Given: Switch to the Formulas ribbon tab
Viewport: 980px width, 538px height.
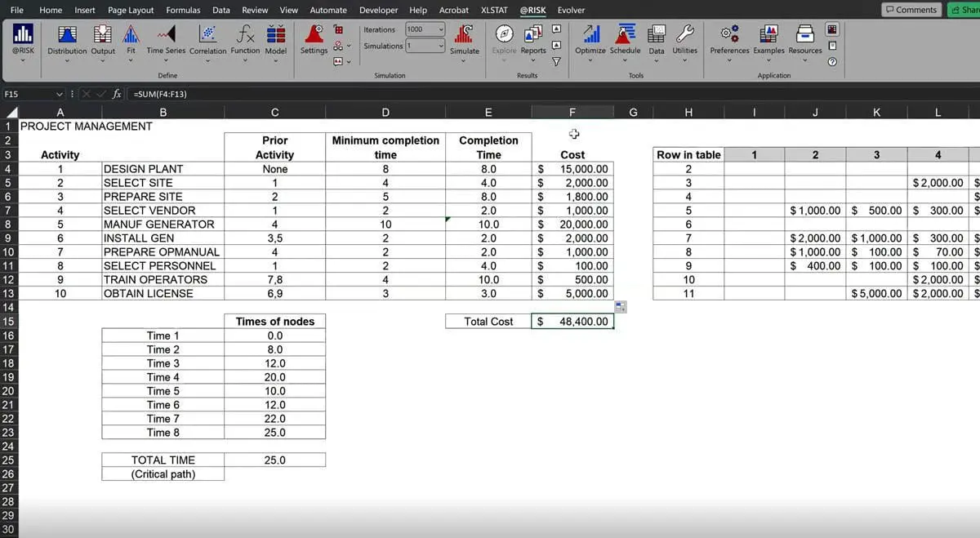Looking at the screenshot, I should coord(183,10).
